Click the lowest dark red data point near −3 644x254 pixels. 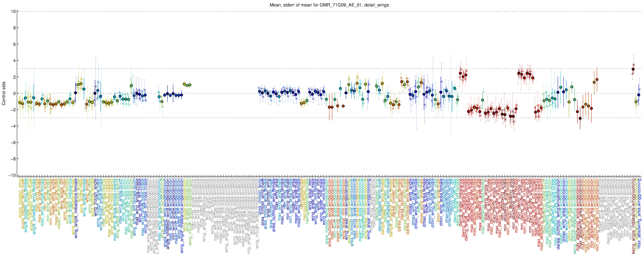coord(580,118)
